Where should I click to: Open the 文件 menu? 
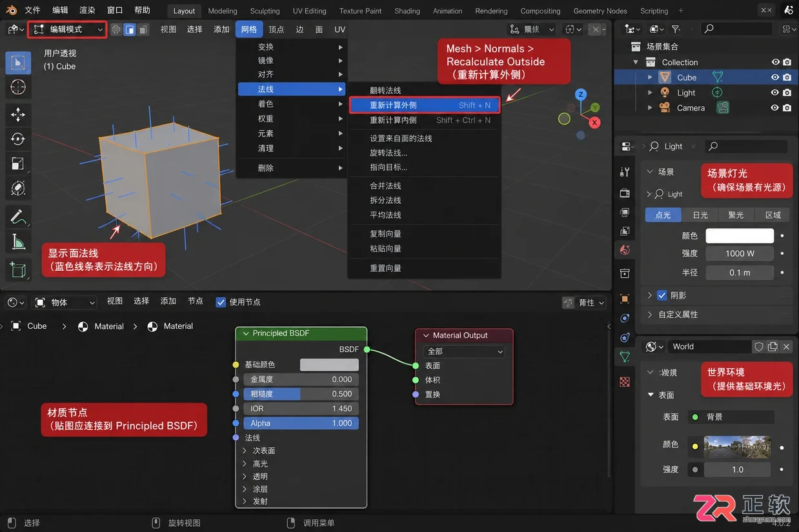pos(32,10)
